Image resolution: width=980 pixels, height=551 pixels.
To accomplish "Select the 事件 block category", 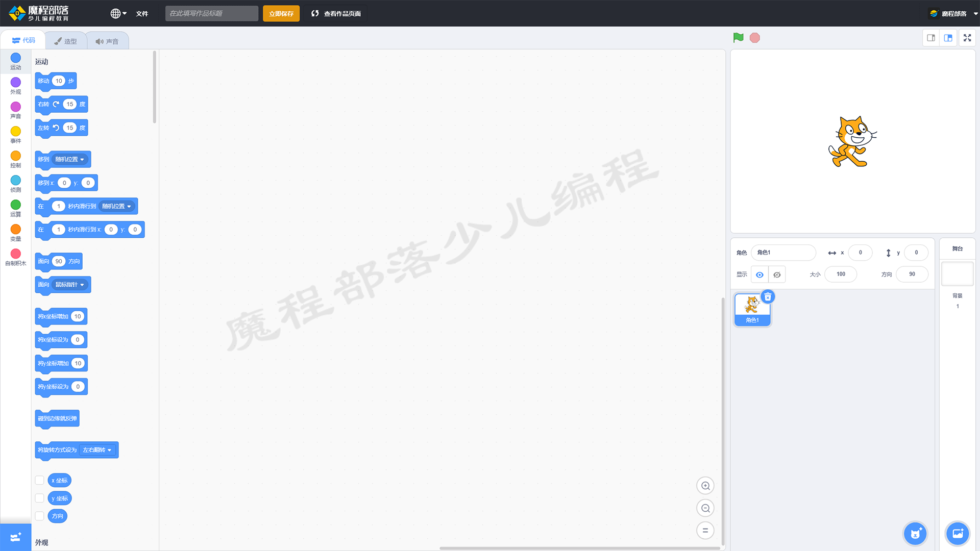I will click(x=16, y=135).
